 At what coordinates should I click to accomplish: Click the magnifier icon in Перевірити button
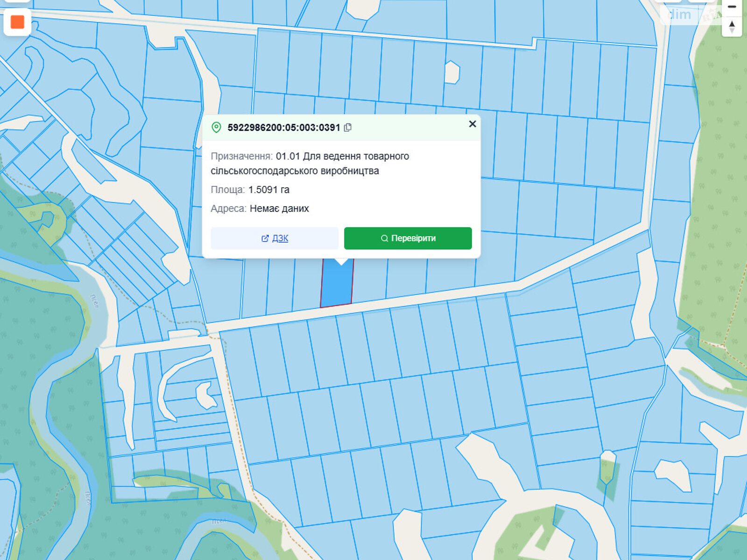[384, 238]
